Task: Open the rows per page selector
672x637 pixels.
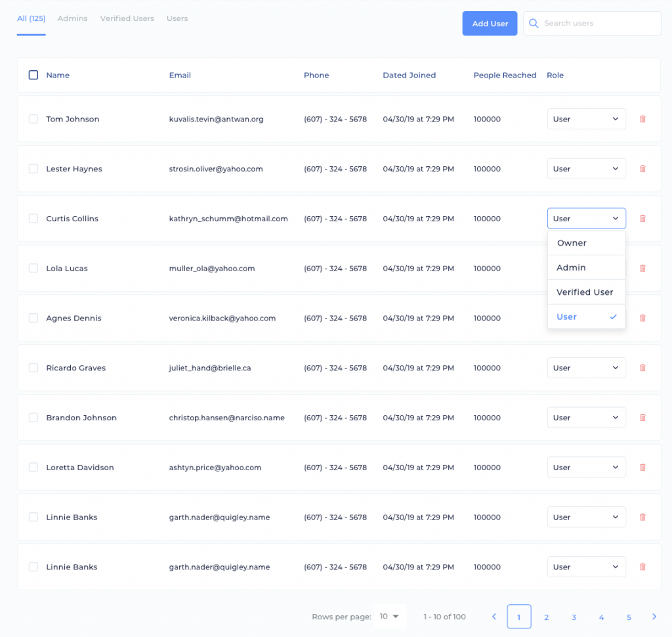Action: pos(390,616)
